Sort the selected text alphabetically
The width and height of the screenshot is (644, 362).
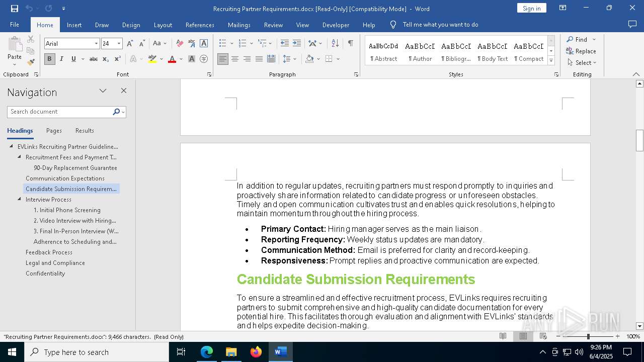tap(335, 44)
